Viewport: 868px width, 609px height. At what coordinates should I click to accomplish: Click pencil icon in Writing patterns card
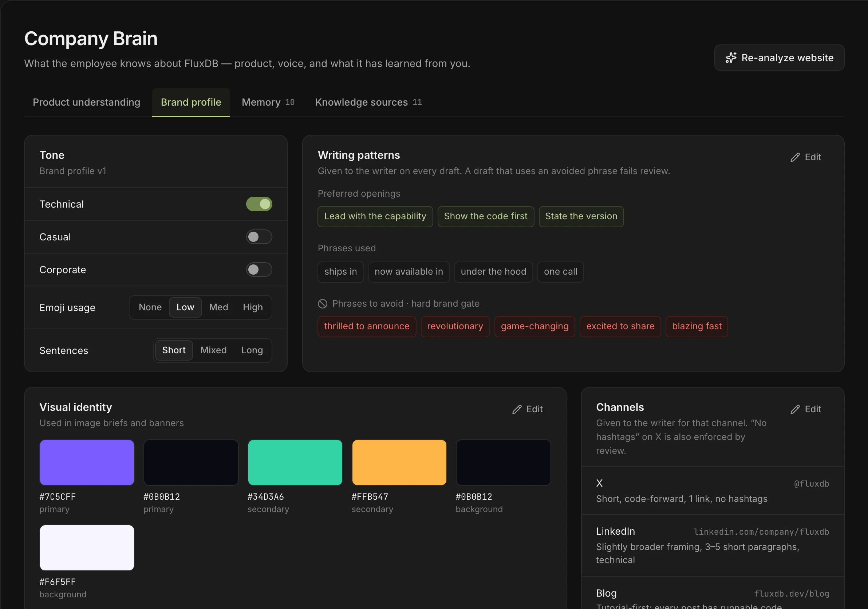795,157
